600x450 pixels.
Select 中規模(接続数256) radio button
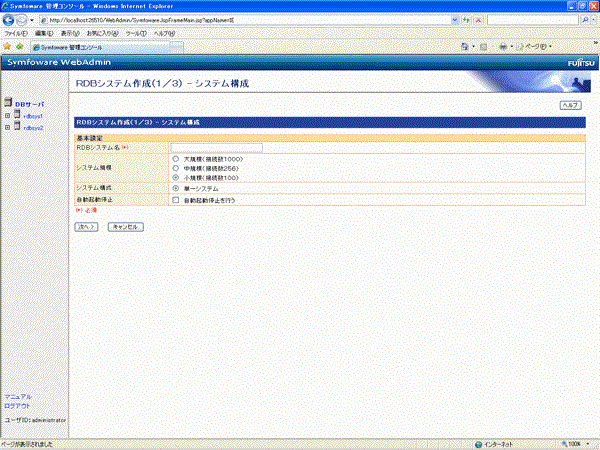[176, 168]
